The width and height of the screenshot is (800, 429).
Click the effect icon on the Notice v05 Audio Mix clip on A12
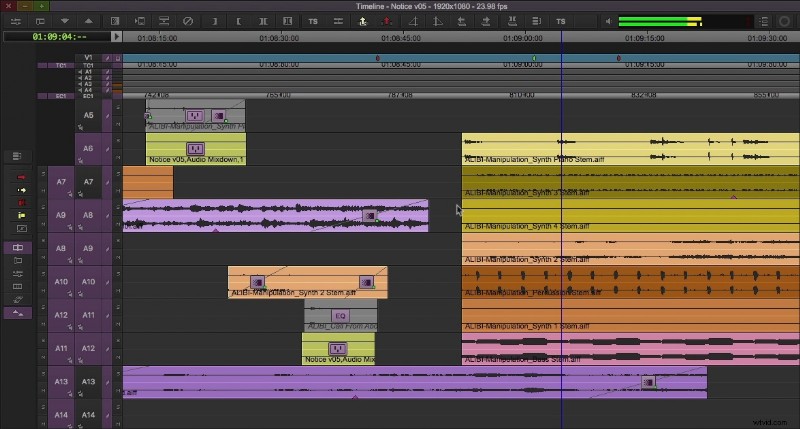[x=337, y=349]
